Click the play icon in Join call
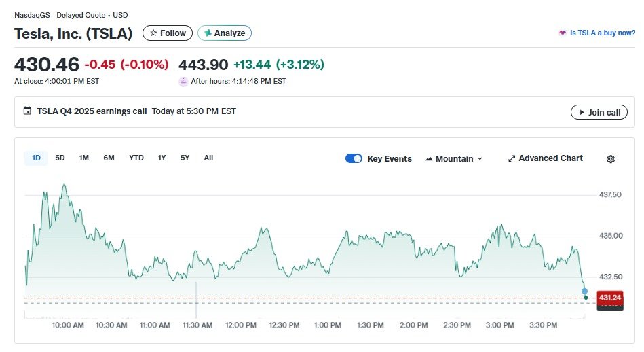The width and height of the screenshot is (644, 352). (x=582, y=112)
